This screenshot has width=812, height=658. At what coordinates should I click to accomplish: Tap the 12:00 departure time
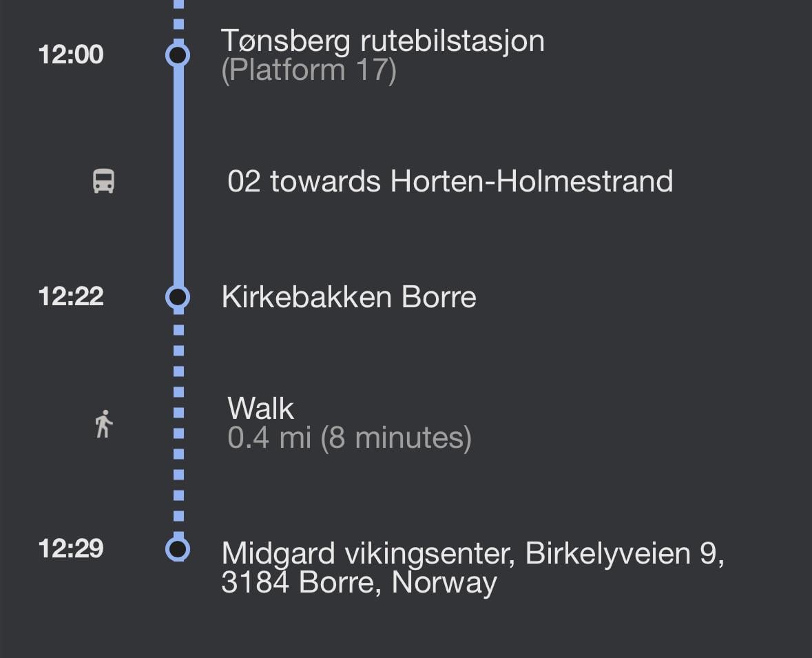point(71,54)
